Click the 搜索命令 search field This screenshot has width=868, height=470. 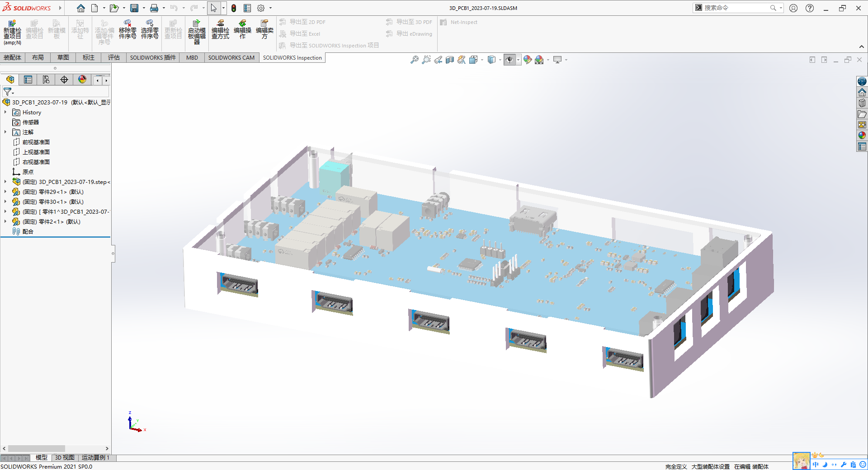tap(737, 8)
